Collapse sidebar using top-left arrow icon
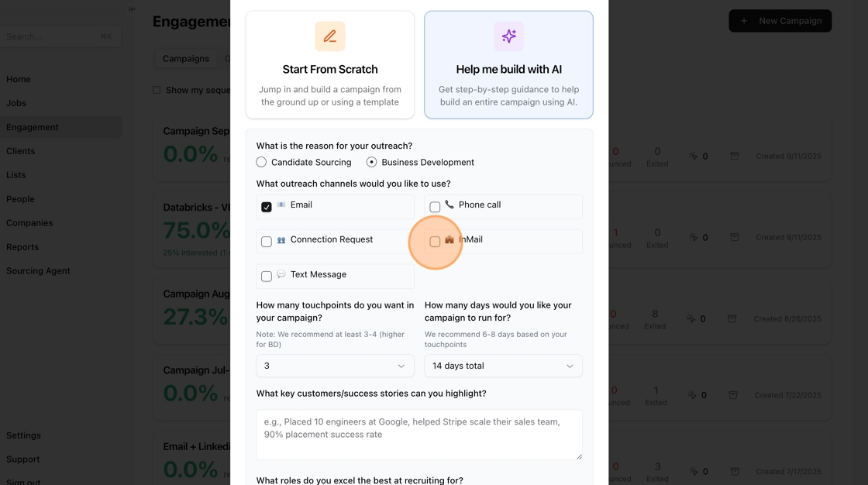This screenshot has height=485, width=868. (133, 9)
